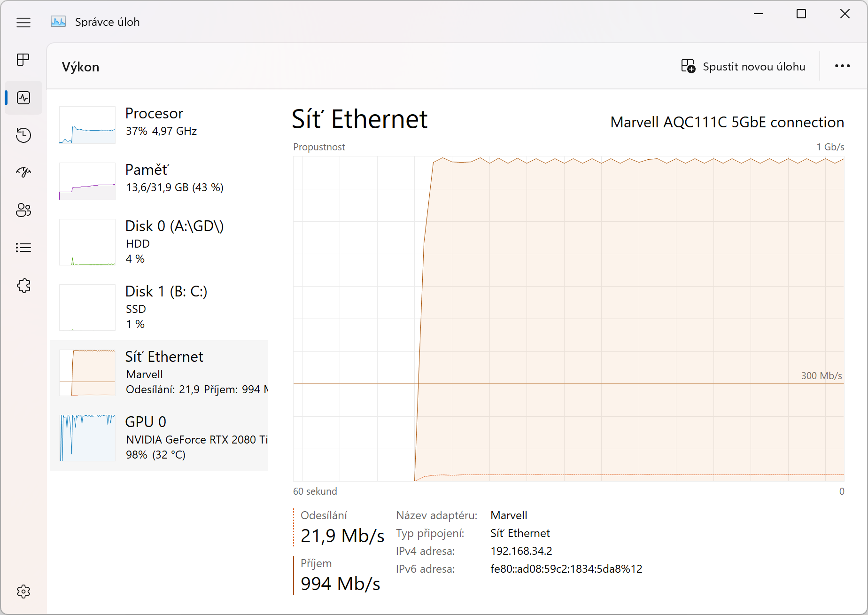Click Spustit novou úlohu button
This screenshot has height=615, width=868.
click(744, 67)
